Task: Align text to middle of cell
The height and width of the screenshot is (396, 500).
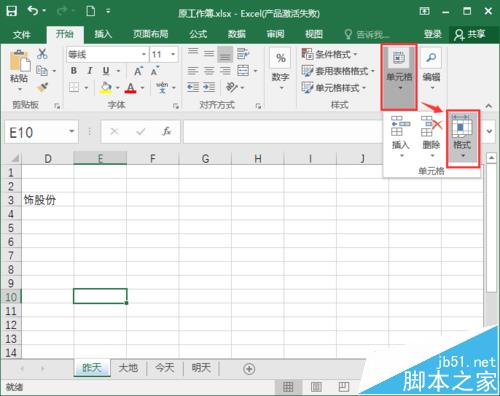Action: coord(209,53)
